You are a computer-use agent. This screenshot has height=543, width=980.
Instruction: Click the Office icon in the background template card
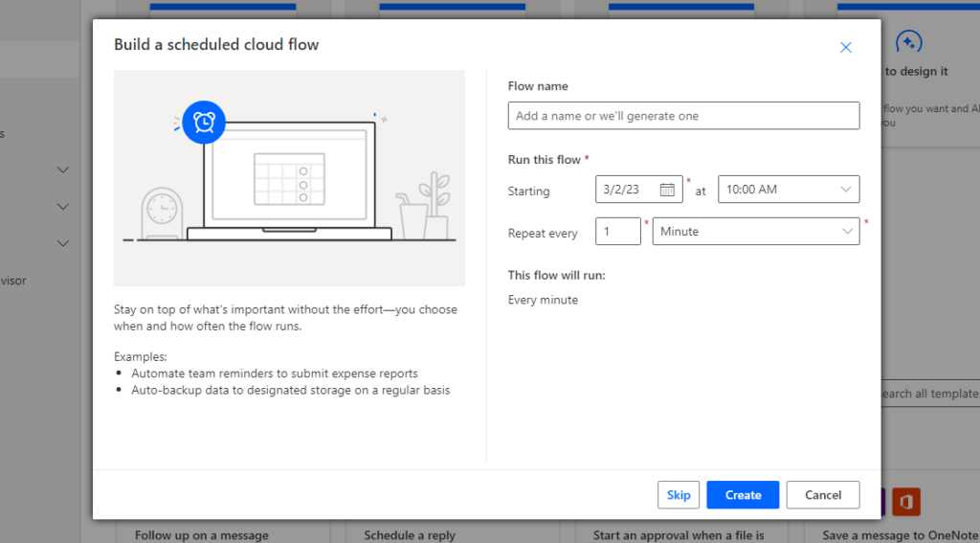click(x=906, y=502)
